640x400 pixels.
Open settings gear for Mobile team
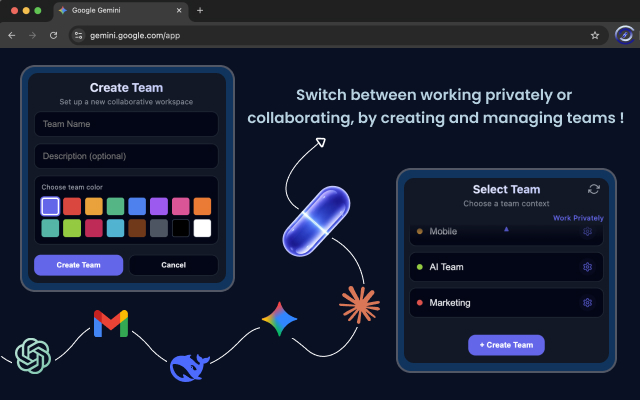pyautogui.click(x=587, y=231)
